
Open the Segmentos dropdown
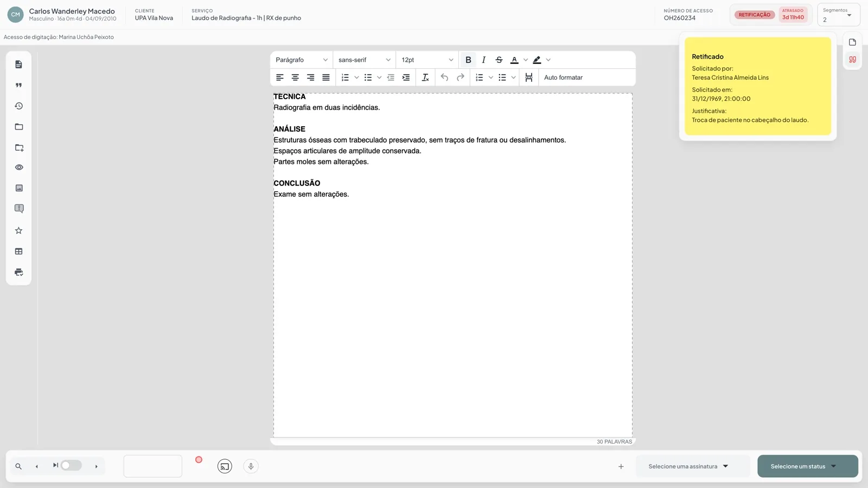point(838,15)
